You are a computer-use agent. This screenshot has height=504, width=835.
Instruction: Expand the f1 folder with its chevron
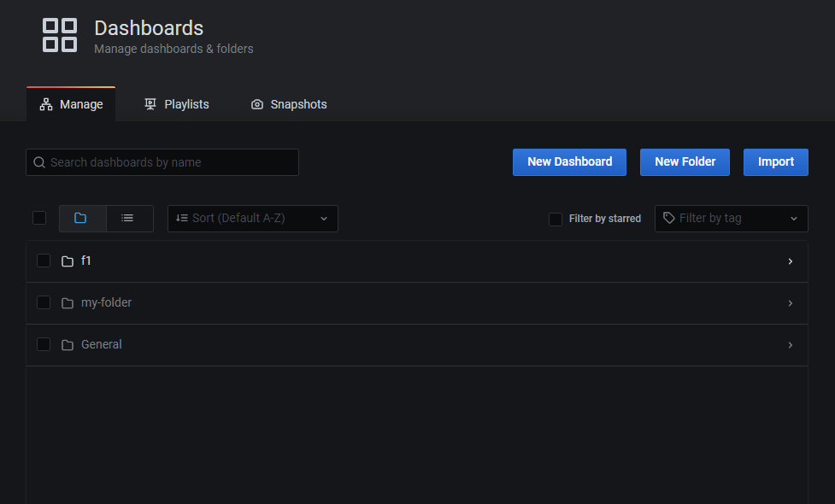pos(790,261)
